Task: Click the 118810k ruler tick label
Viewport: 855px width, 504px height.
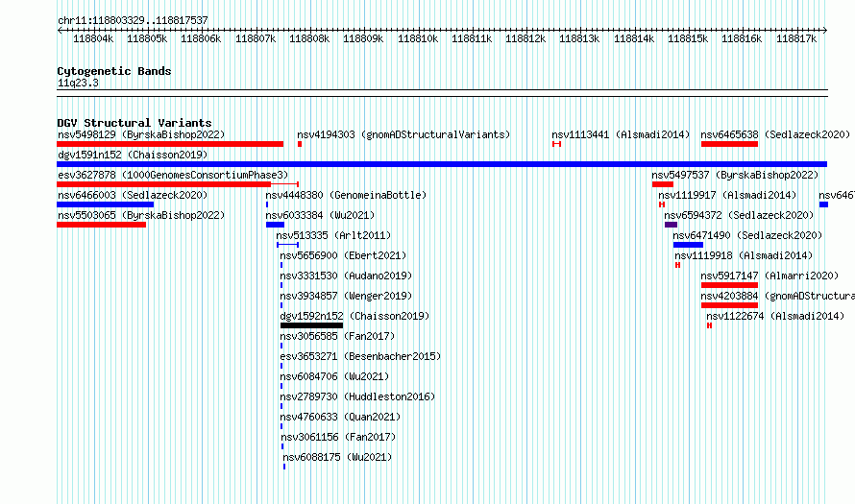Action: point(418,38)
